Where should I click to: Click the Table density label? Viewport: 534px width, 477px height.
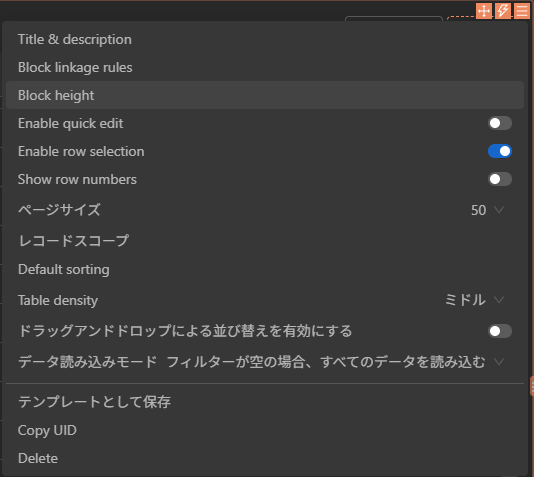pos(58,300)
